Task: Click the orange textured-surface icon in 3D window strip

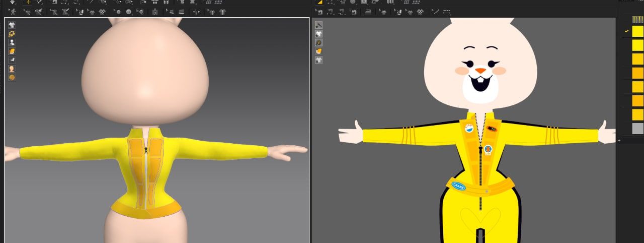Action: 12,51
